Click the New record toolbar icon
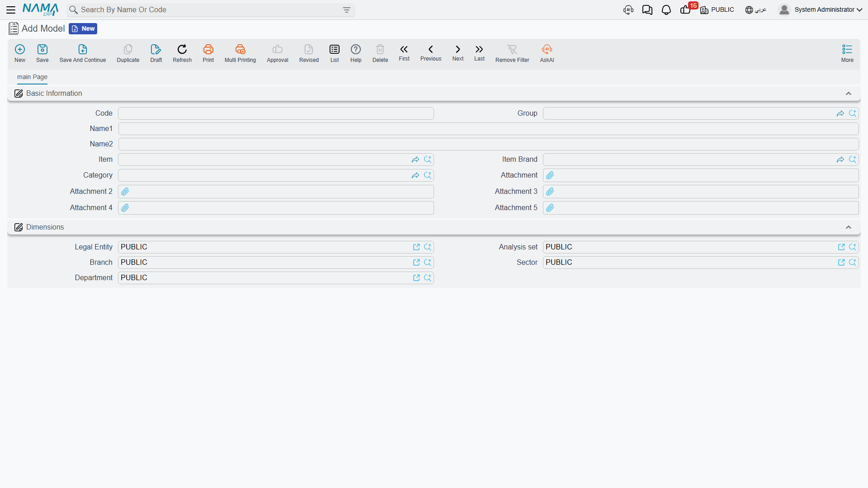This screenshot has height=488, width=868. (20, 53)
